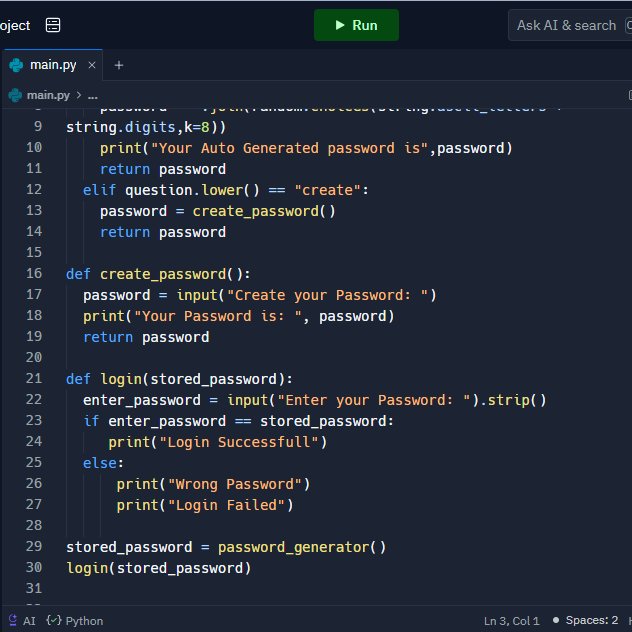Click the "Enter your Password: " input line
The width and height of the screenshot is (632, 632).
pyautogui.click(x=314, y=400)
